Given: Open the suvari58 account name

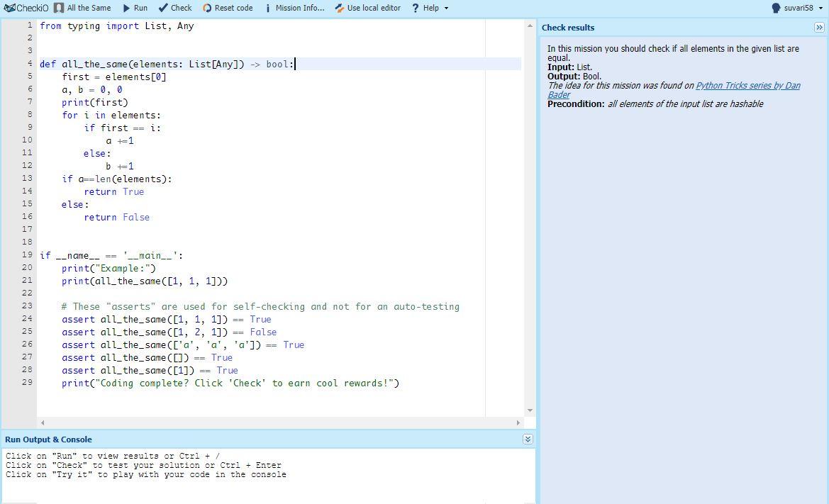Looking at the screenshot, I should (799, 8).
